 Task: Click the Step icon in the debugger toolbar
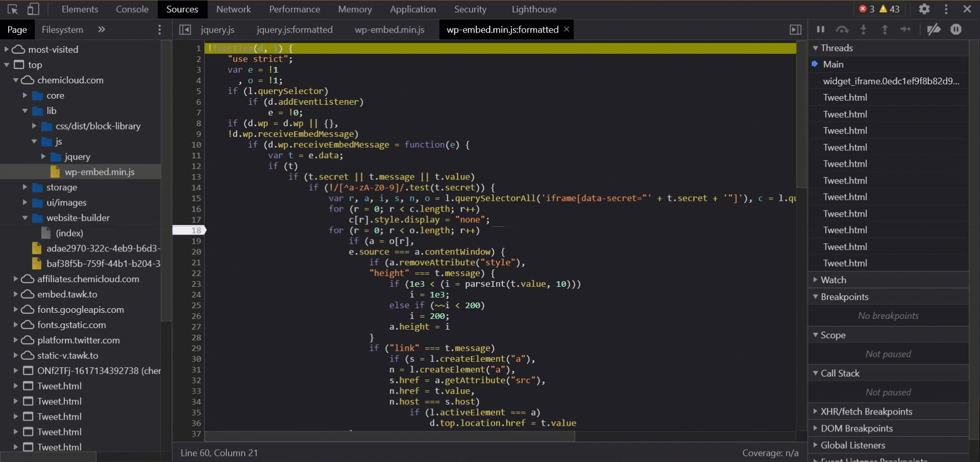pyautogui.click(x=905, y=30)
